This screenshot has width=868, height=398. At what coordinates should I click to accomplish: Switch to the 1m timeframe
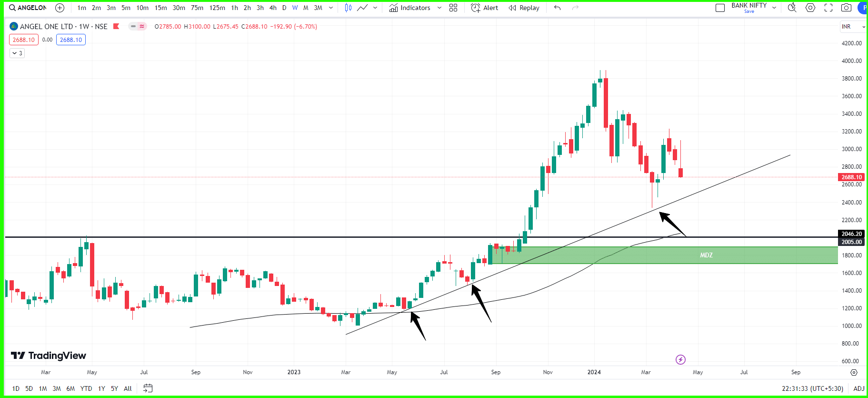pos(82,8)
